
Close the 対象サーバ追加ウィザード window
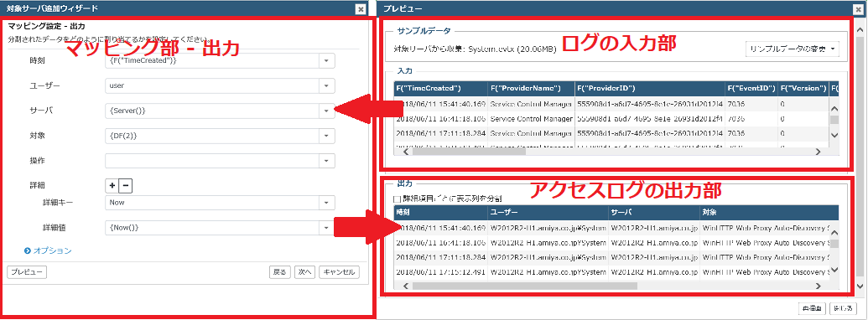361,9
